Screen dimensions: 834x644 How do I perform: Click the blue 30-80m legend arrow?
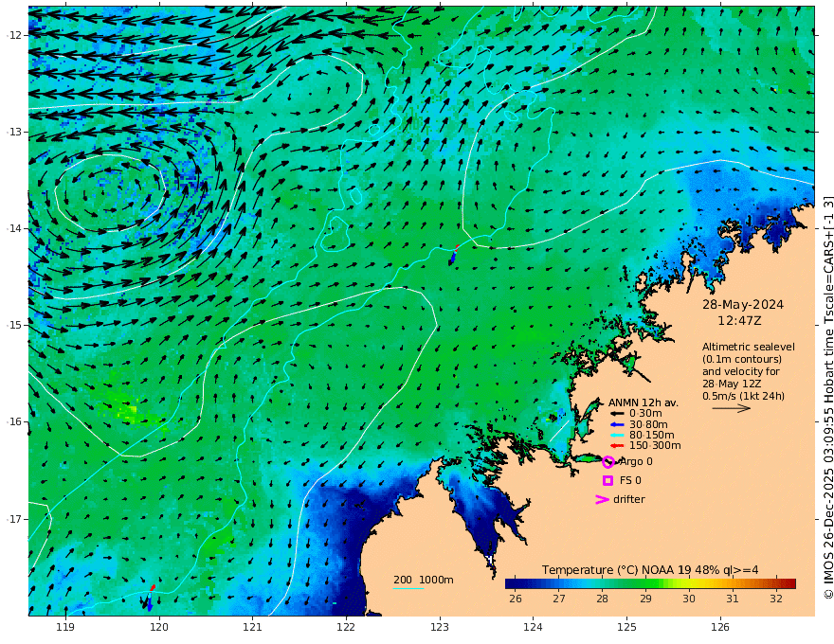617,424
